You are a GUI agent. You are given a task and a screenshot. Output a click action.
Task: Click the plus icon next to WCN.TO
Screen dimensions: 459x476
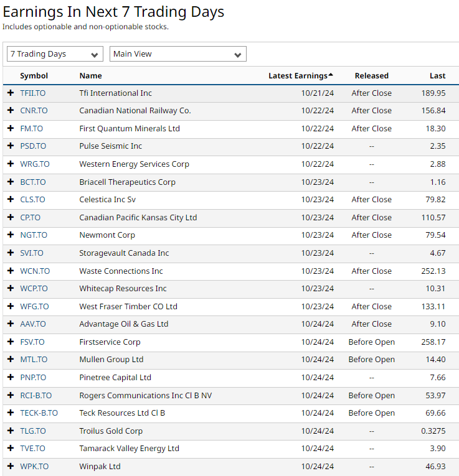coord(10,271)
